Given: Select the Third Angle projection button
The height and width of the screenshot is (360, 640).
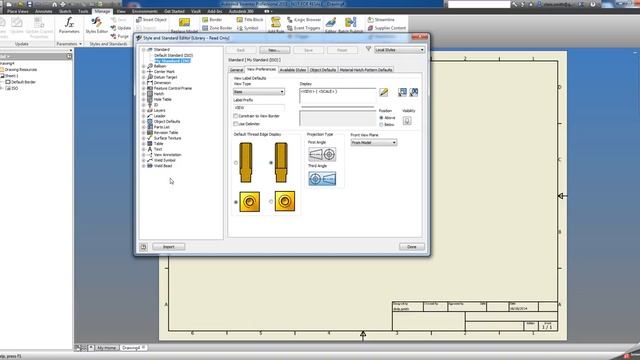Looking at the screenshot, I should 322,178.
